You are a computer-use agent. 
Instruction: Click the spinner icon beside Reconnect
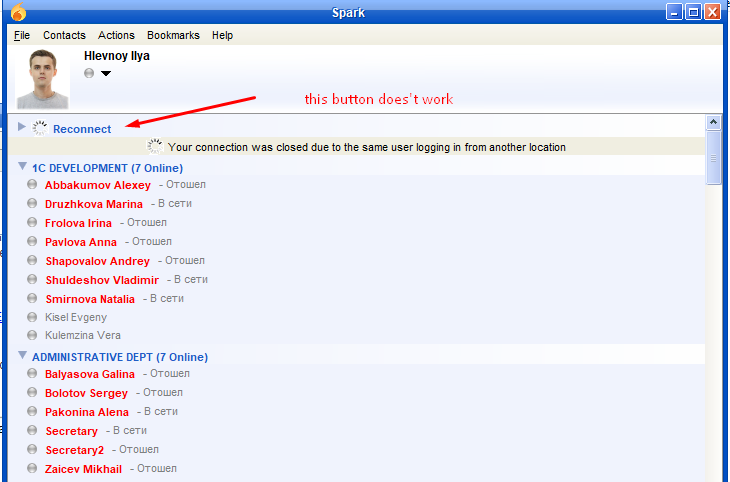coord(40,128)
